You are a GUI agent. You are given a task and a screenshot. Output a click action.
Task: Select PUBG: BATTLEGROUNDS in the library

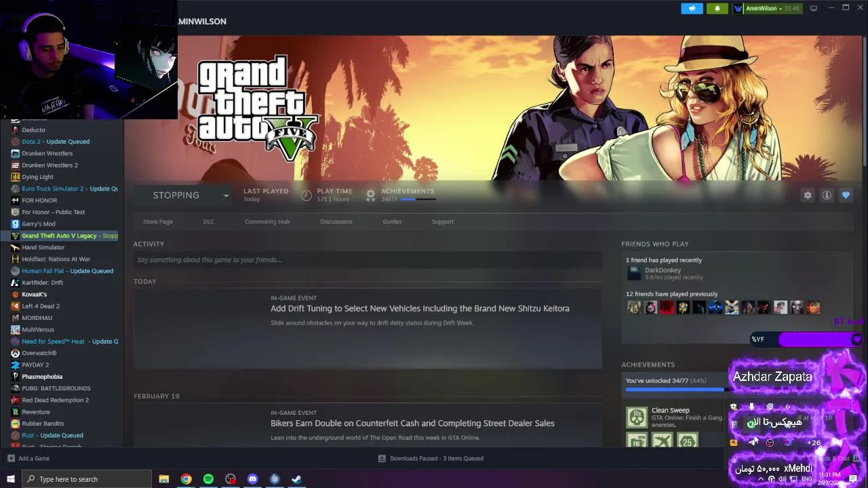tap(56, 388)
